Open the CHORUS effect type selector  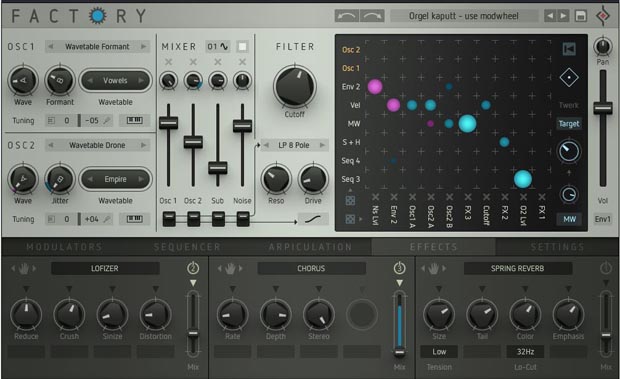(x=312, y=268)
